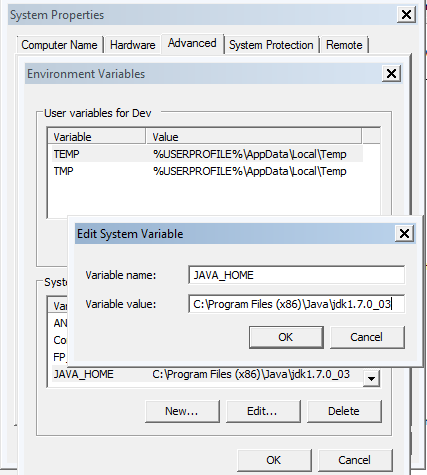
Task: Confirm with OK in Edit System Variable
Action: 286,337
